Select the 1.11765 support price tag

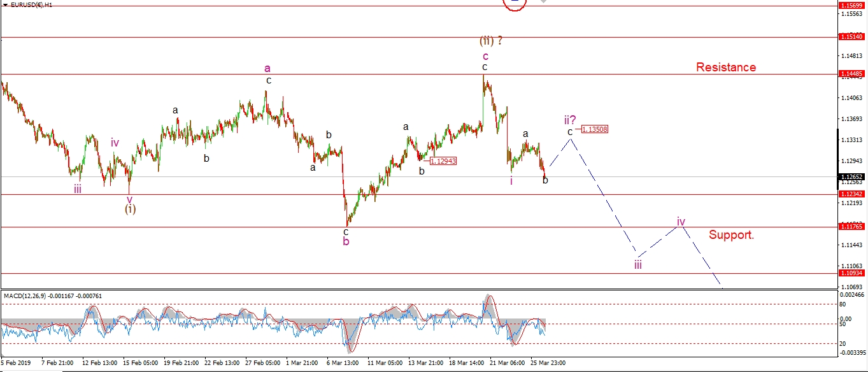(x=852, y=226)
